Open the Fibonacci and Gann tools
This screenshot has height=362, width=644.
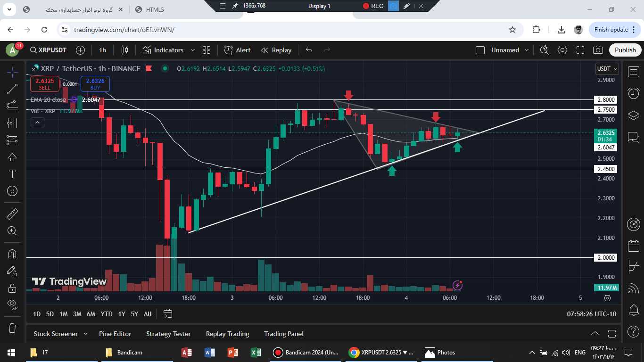(12, 106)
